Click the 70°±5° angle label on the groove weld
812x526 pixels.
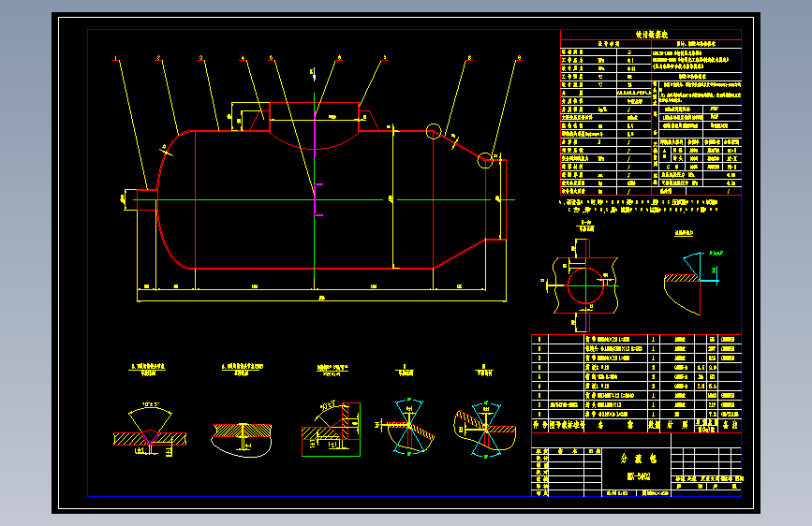pos(150,404)
